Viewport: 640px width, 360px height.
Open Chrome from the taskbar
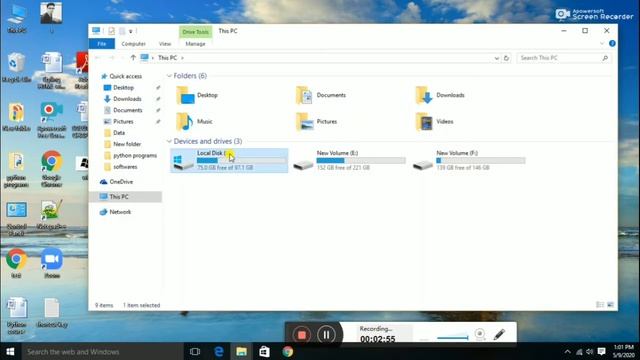pos(288,351)
